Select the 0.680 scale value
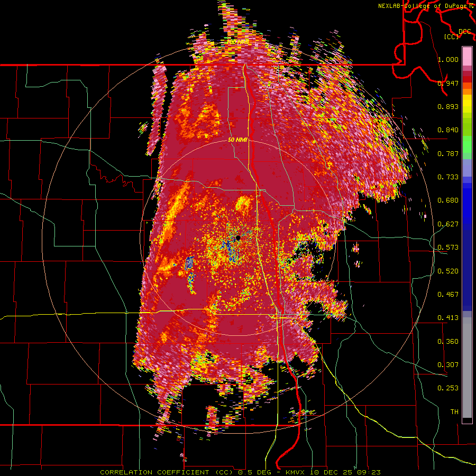The height and width of the screenshot is (476, 476). [448, 200]
